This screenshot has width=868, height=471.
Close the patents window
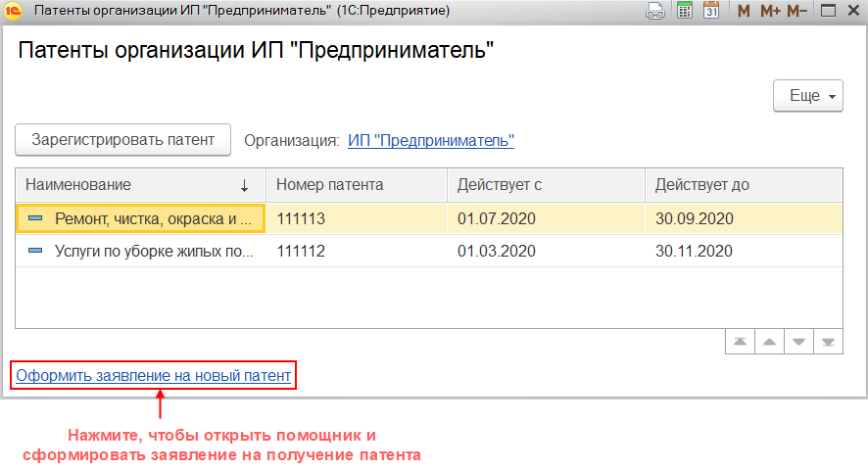[853, 11]
